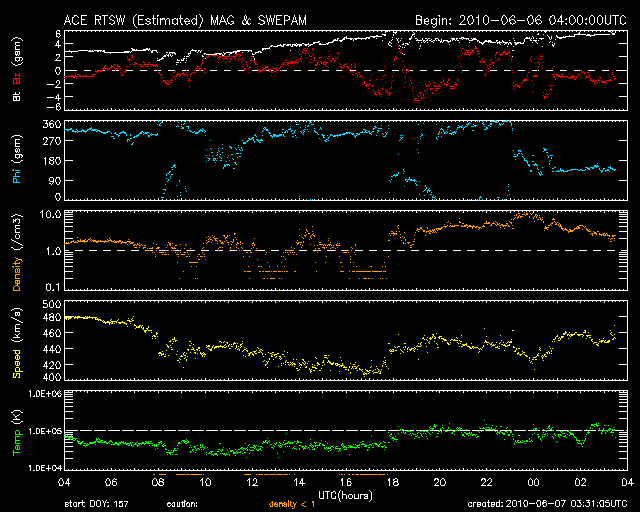Click the created 2010-06-07 timestamp

pyautogui.click(x=547, y=504)
